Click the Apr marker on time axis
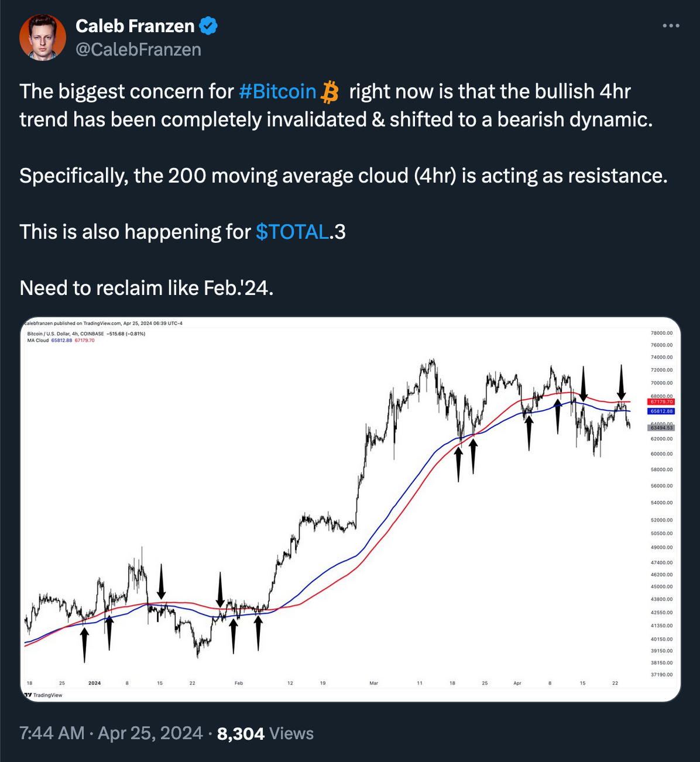700x762 pixels. click(x=517, y=683)
